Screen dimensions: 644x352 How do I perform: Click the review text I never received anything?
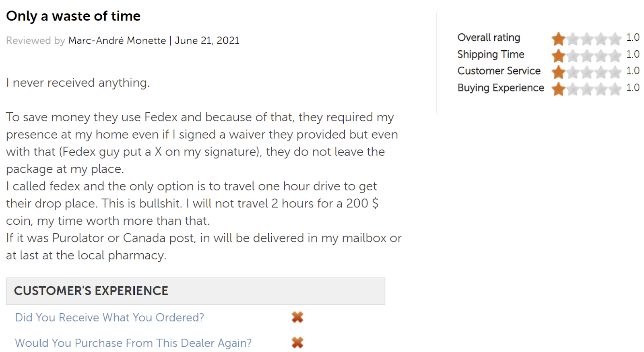pyautogui.click(x=78, y=83)
